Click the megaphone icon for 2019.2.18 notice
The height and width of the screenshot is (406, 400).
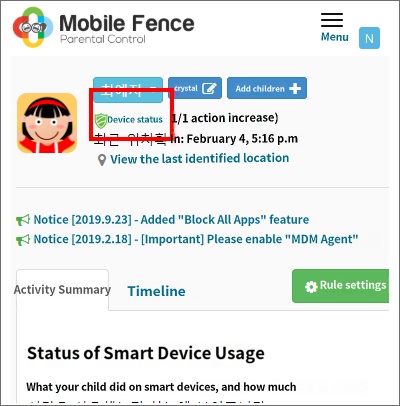pyautogui.click(x=23, y=240)
